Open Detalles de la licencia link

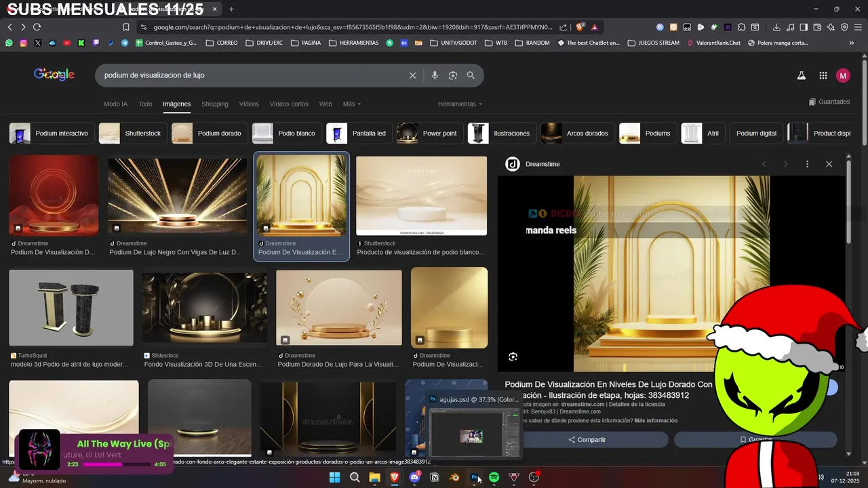(637, 405)
